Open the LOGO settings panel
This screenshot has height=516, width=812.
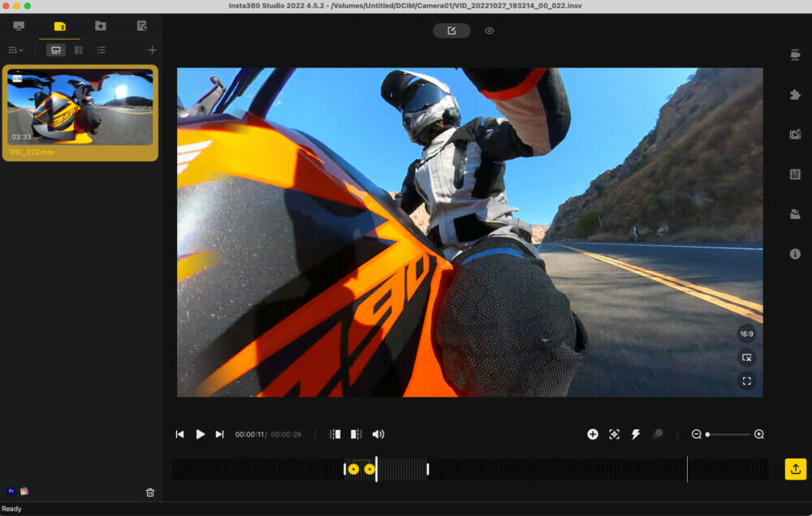(795, 174)
